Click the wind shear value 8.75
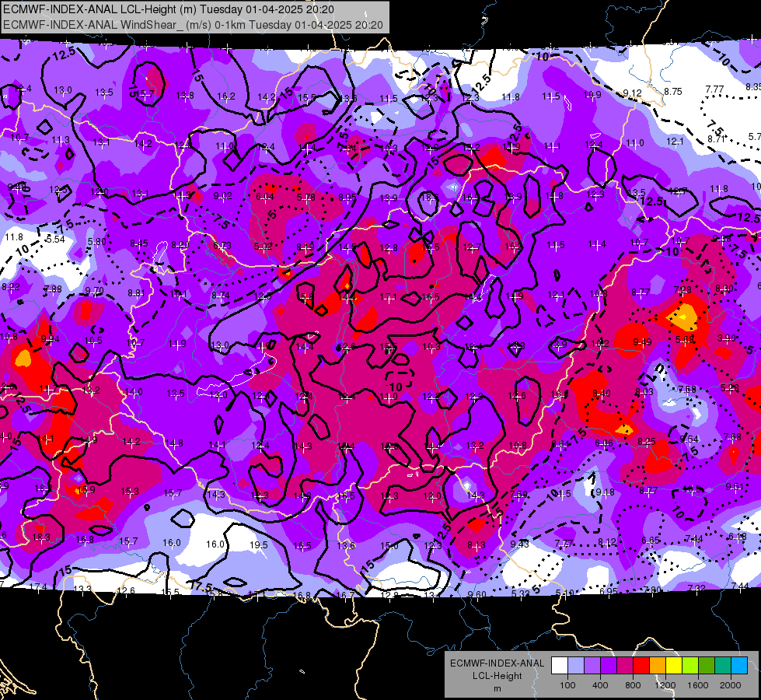761x700 pixels. 673,91
